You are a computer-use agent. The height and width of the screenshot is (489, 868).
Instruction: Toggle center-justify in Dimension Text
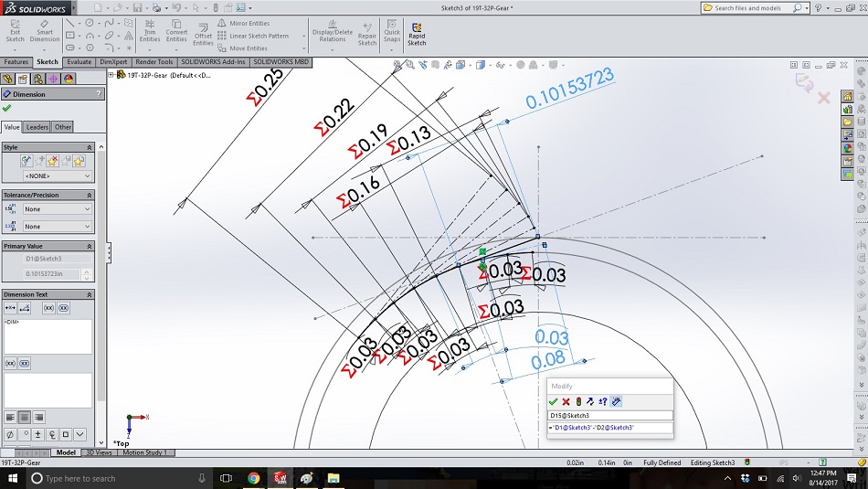click(23, 417)
